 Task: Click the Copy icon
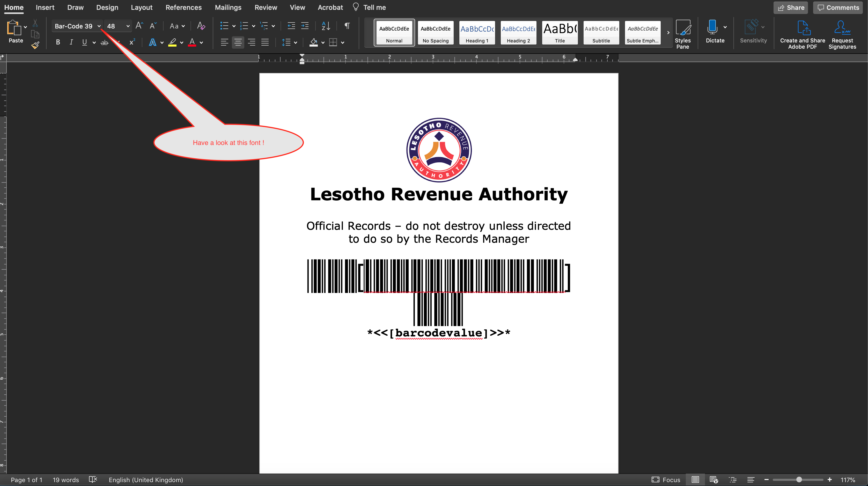(35, 34)
